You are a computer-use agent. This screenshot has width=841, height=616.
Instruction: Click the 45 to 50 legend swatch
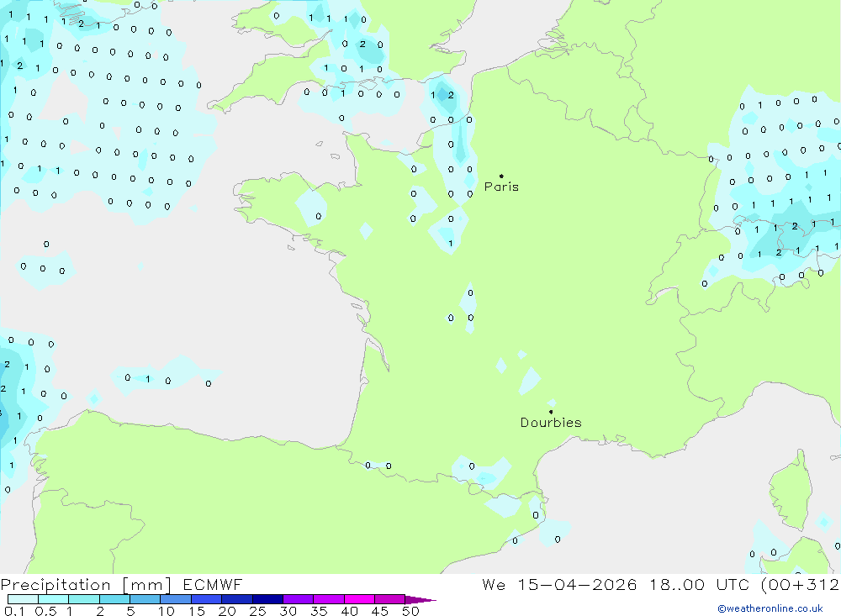click(390, 599)
